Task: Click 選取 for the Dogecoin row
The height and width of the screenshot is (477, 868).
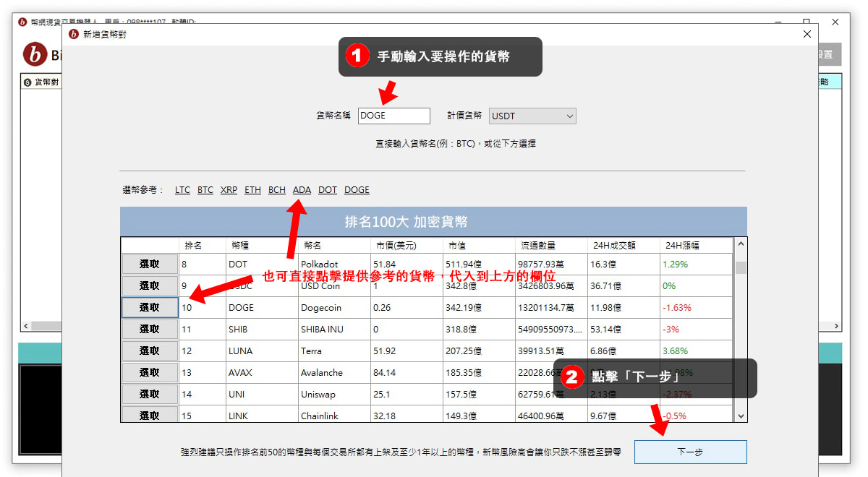Action: point(150,308)
